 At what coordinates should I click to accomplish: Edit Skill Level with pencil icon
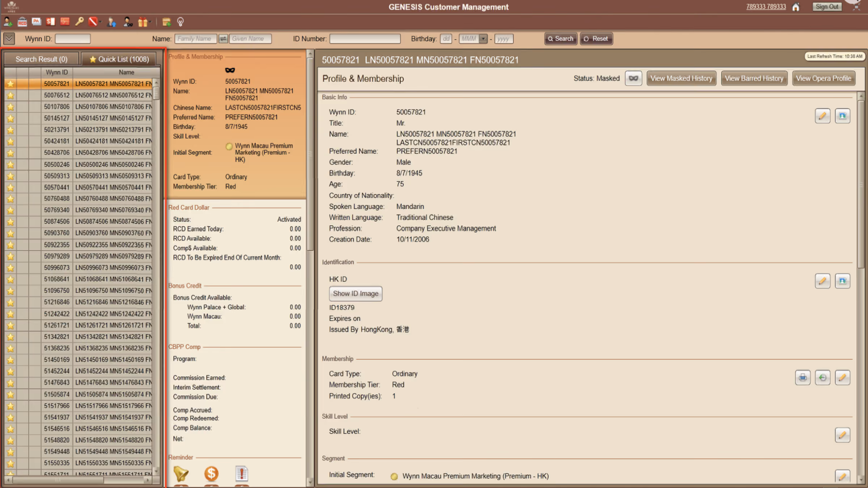pyautogui.click(x=842, y=435)
